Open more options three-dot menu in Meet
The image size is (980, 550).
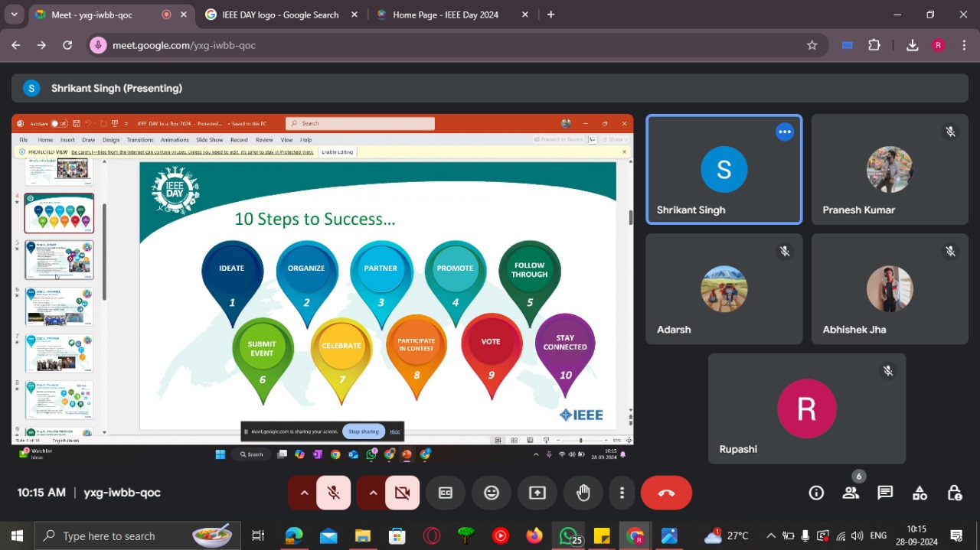(622, 493)
